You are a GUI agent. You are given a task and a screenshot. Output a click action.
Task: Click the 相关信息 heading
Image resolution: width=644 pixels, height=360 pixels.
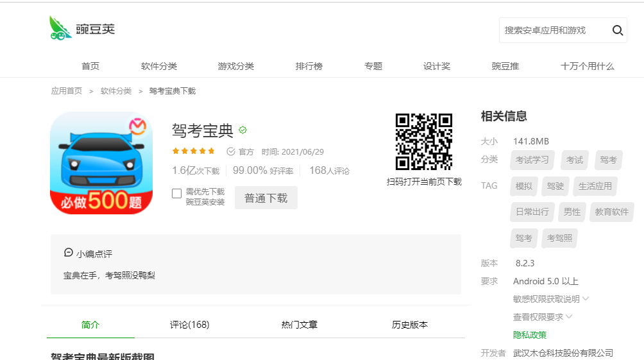pyautogui.click(x=504, y=116)
